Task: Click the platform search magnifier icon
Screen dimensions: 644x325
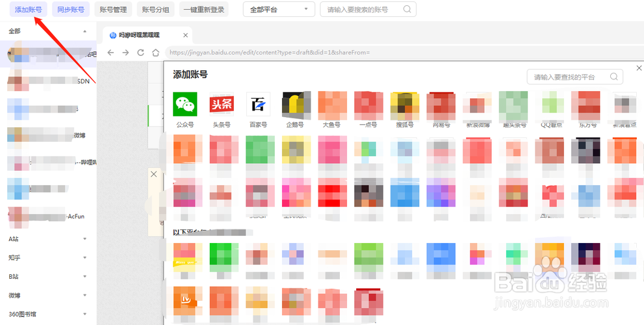Action: coord(613,77)
